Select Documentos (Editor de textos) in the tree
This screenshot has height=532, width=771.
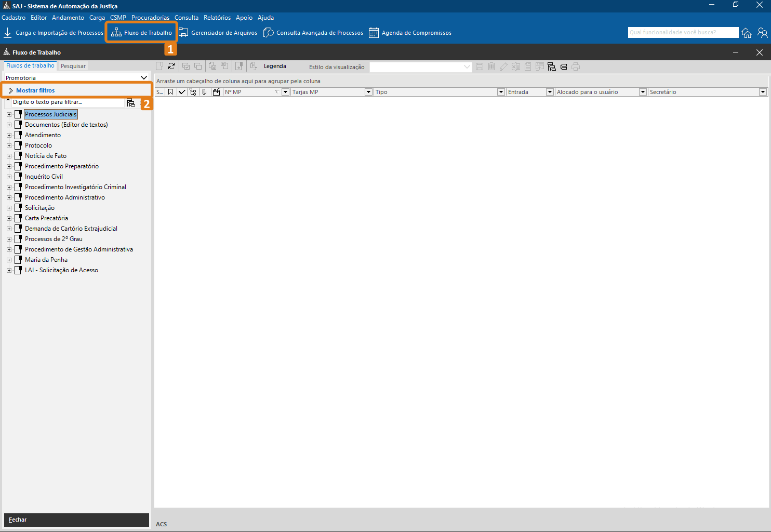(x=67, y=125)
